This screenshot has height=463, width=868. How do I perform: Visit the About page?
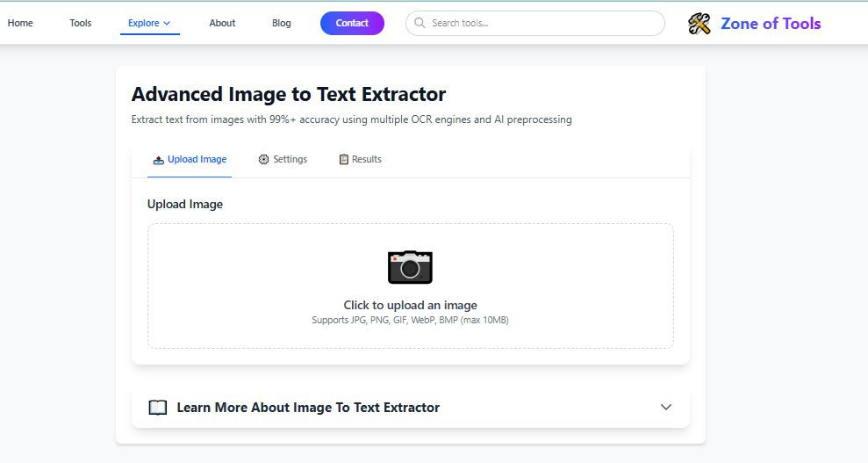[222, 24]
